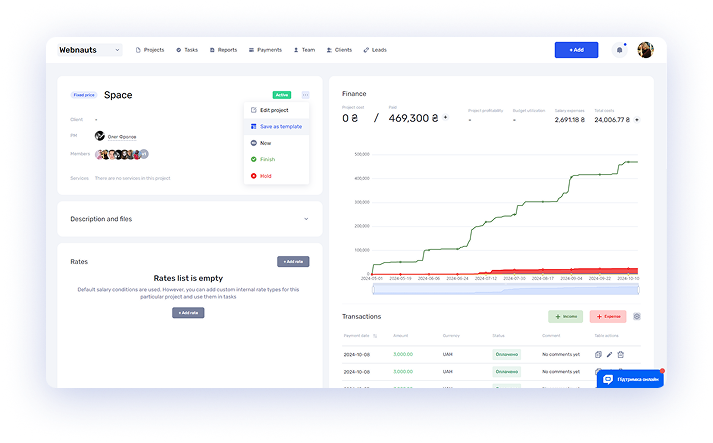713x443 pixels.
Task: Click the plus icon beside Total costs
Action: tap(637, 120)
